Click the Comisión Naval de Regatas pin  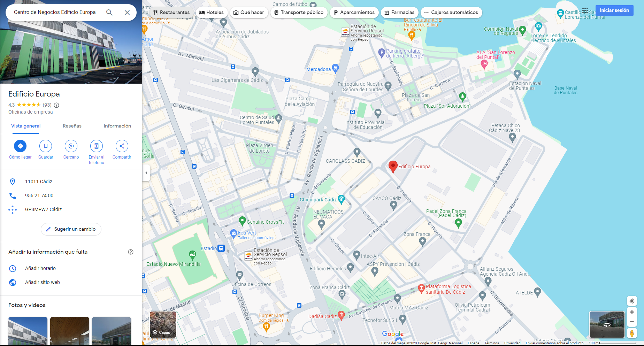(522, 30)
